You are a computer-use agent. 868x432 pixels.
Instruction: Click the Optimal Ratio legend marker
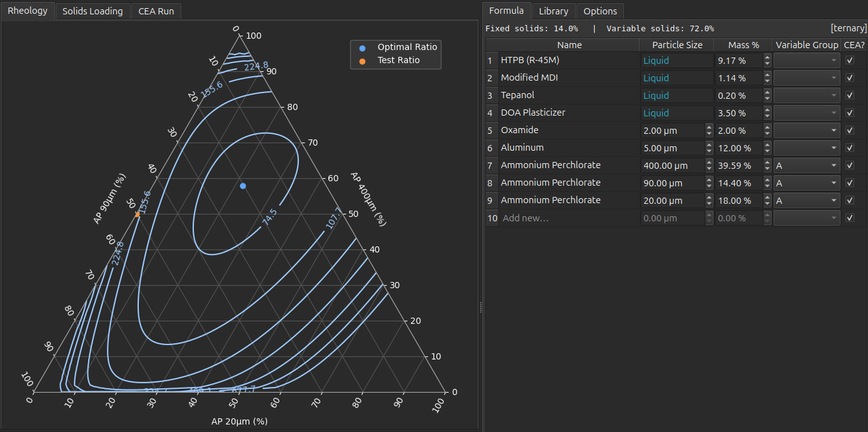tap(361, 47)
